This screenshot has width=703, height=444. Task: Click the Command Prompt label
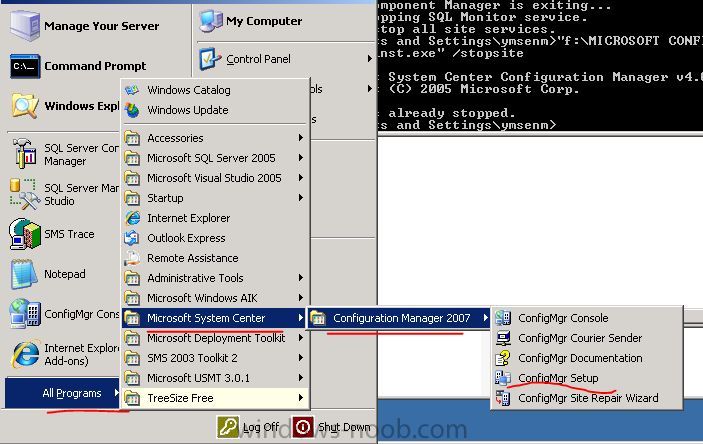click(x=95, y=66)
